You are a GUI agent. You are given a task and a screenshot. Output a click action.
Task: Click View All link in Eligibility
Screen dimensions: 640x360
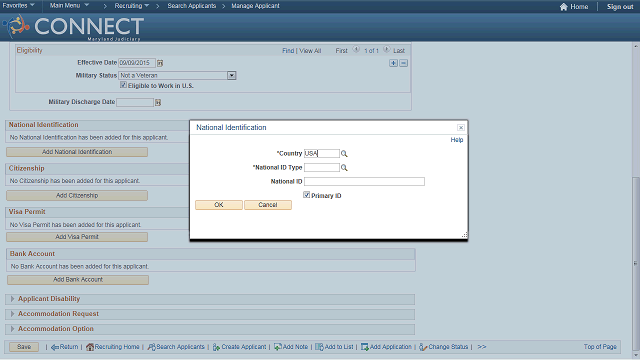(310, 51)
